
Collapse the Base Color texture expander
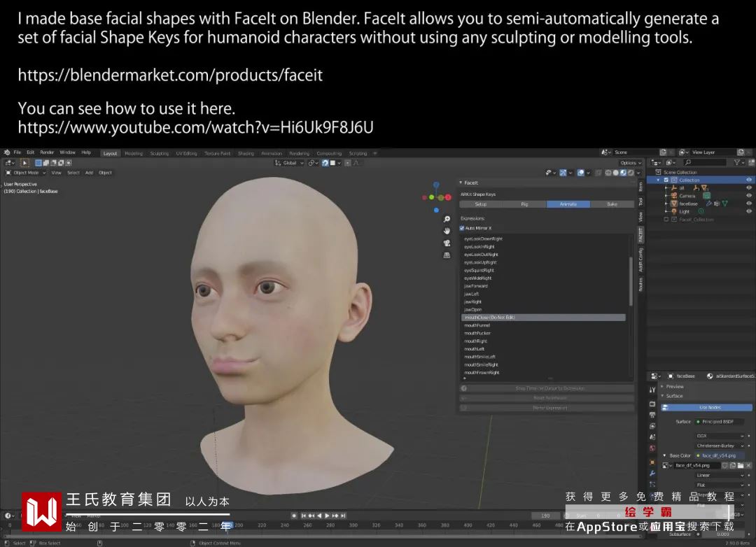[665, 455]
